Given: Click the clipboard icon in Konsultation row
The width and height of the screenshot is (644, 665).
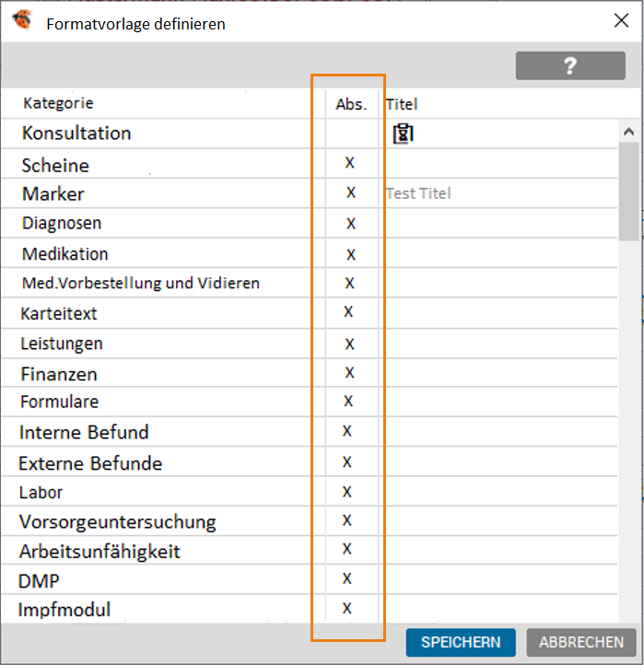Looking at the screenshot, I should point(403,134).
